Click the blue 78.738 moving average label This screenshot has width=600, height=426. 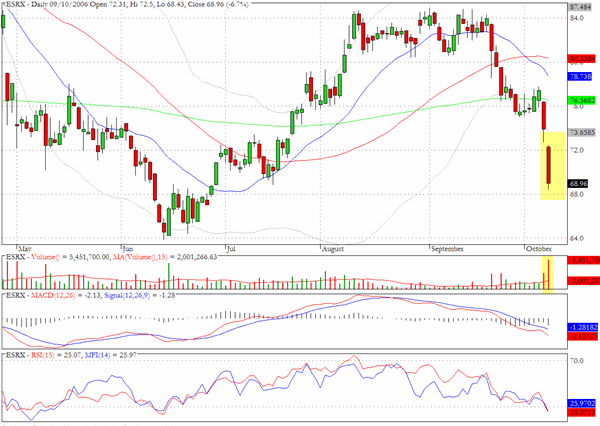tap(580, 77)
